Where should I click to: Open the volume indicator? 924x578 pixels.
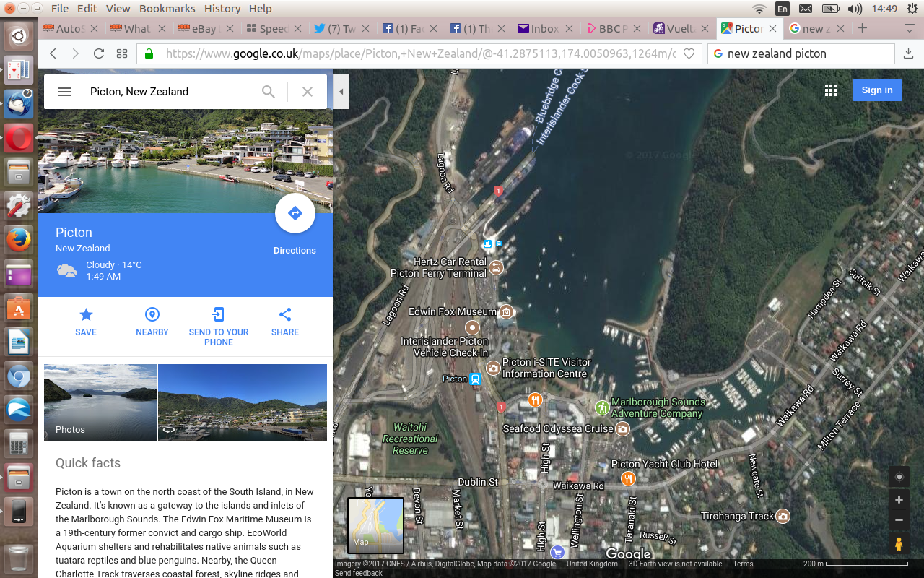(x=855, y=9)
